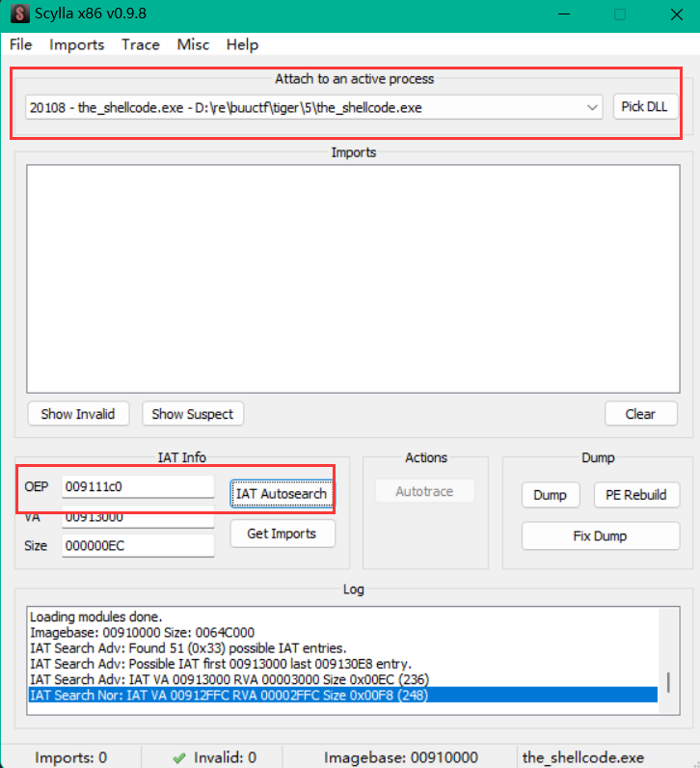The height and width of the screenshot is (768, 700).
Task: Clear the imports list
Action: (x=640, y=414)
